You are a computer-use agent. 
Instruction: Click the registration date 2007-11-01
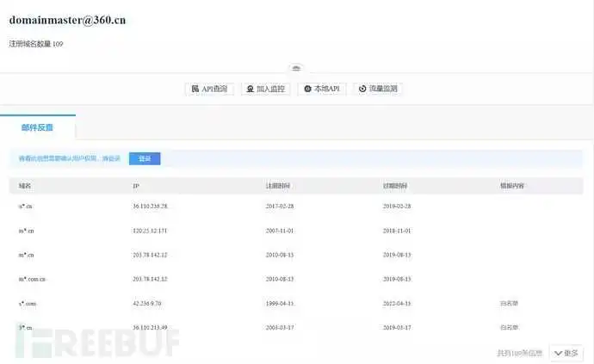pos(280,231)
